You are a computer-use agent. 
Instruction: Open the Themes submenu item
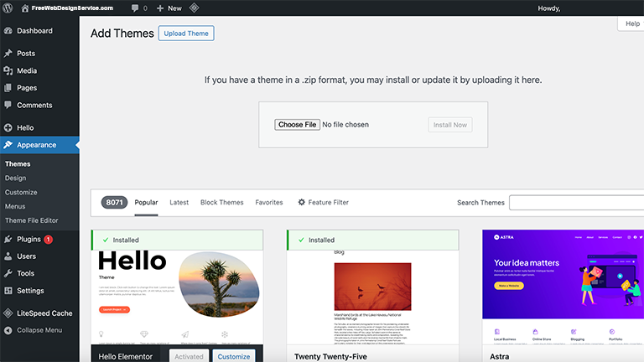tap(18, 163)
